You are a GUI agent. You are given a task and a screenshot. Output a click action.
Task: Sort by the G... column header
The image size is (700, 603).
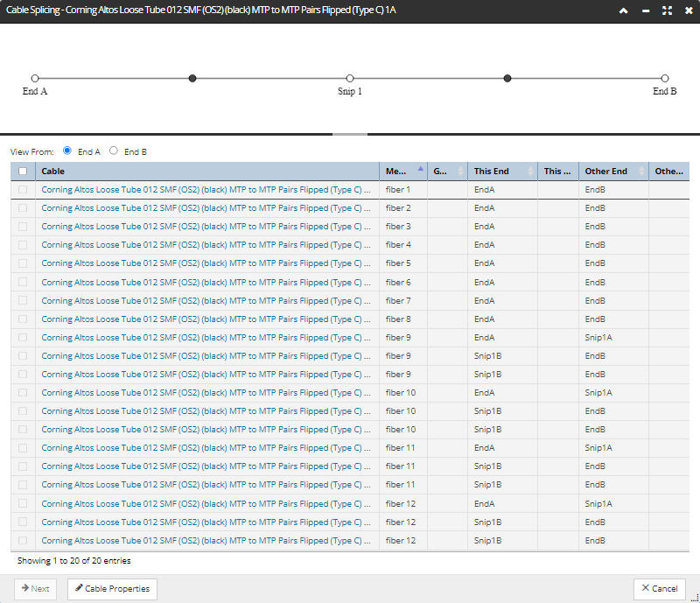(447, 171)
